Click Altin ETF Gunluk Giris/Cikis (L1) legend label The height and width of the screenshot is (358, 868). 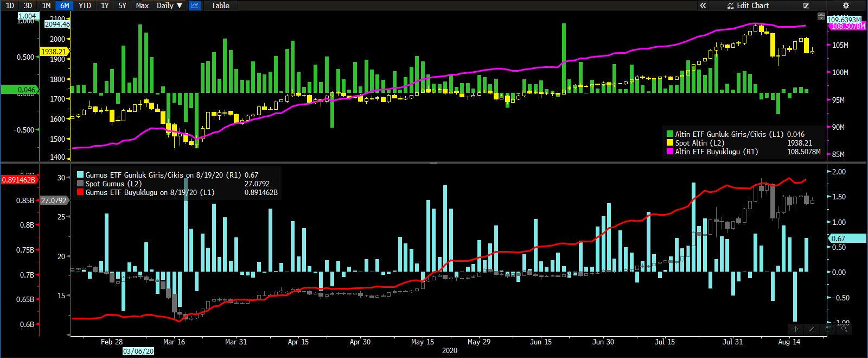pyautogui.click(x=729, y=134)
